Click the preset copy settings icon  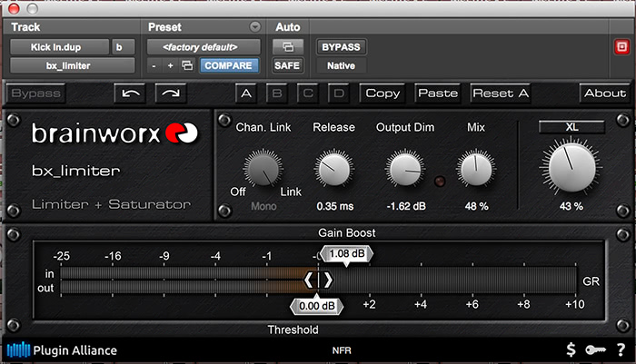(187, 65)
